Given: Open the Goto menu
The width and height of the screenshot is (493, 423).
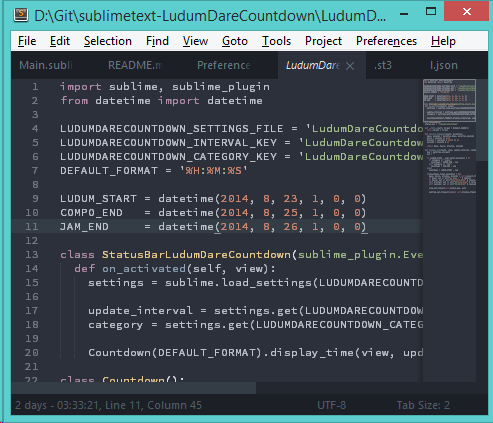Looking at the screenshot, I should [235, 41].
